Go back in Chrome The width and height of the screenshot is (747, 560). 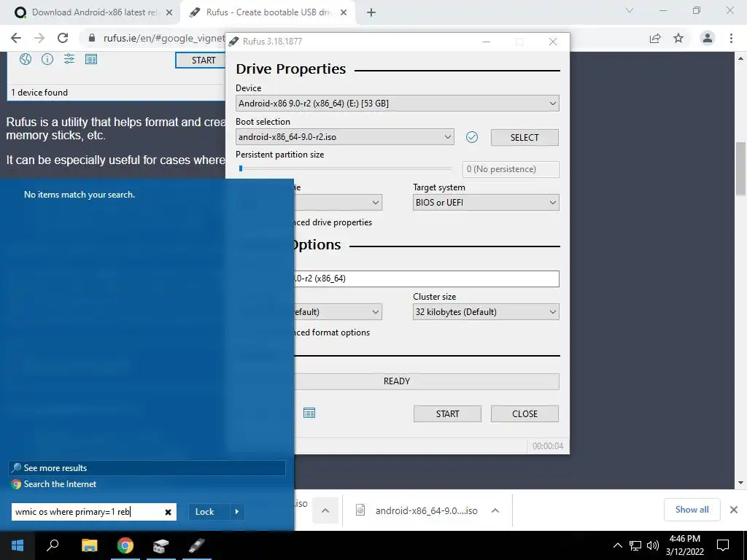point(16,38)
